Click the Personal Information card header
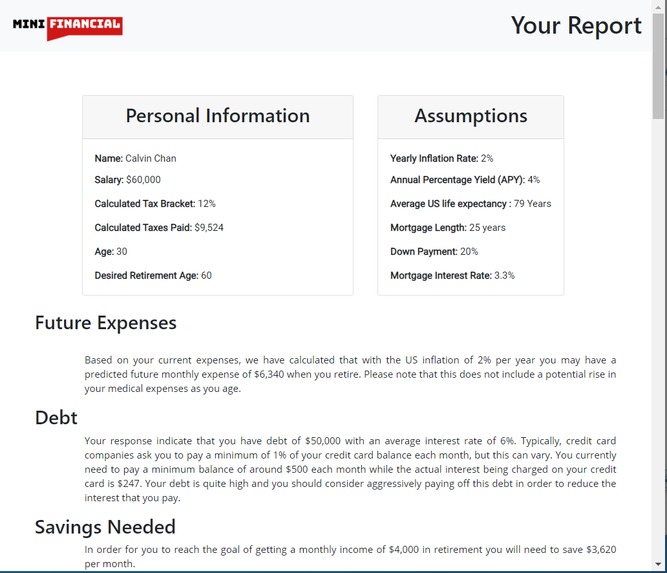 218,117
